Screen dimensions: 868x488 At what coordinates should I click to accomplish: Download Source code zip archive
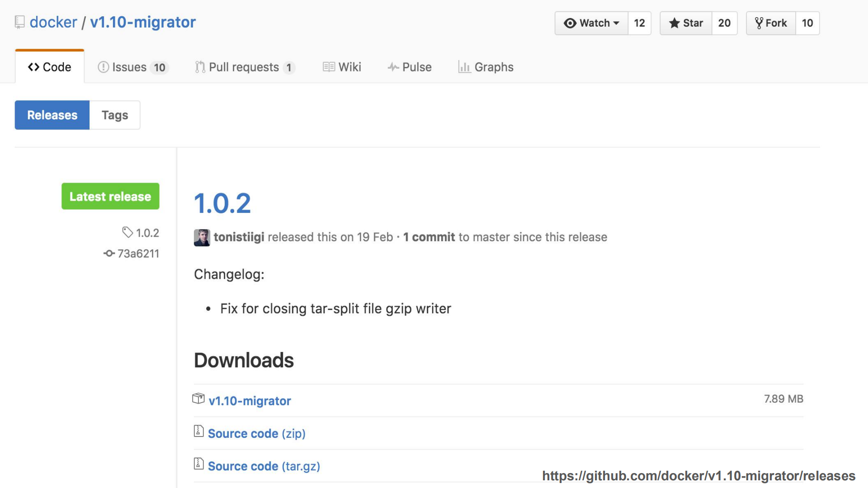tap(256, 433)
